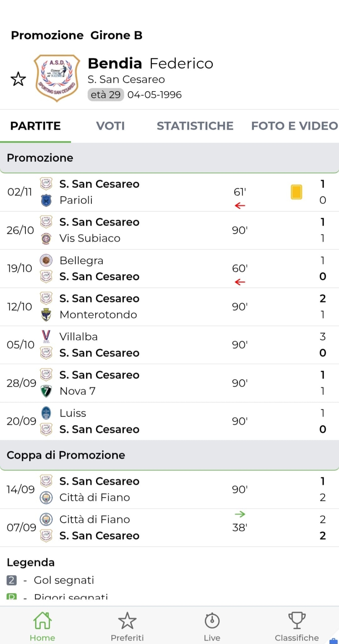Image resolution: width=339 pixels, height=644 pixels.
Task: Tap red substitution arrow in Bellegra match
Action: (240, 282)
